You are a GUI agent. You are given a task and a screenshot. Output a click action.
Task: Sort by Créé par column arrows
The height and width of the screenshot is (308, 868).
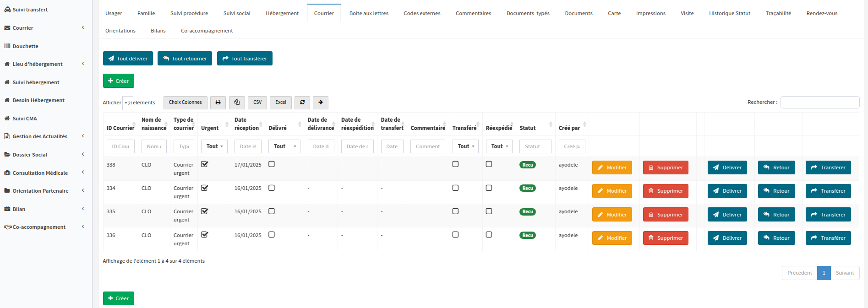584,124
